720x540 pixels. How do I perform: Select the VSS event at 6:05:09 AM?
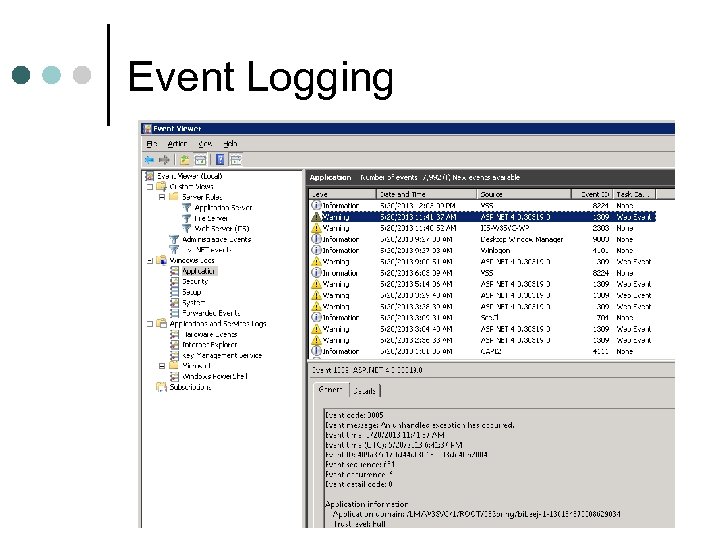tap(482, 273)
